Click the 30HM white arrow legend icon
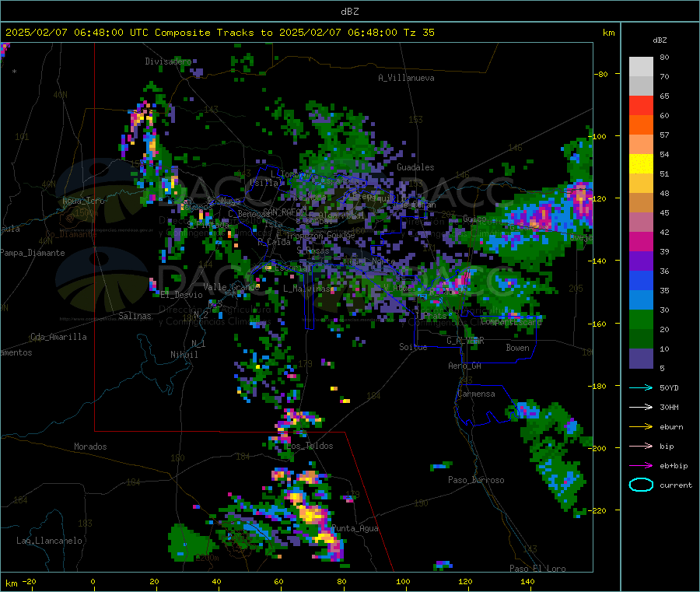Screen dimensions: 700x592 [641, 407]
